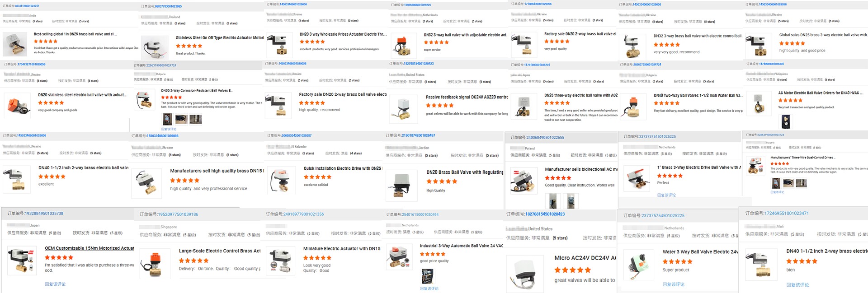
Task: Open order number 249189779001021356
Action: point(303,214)
